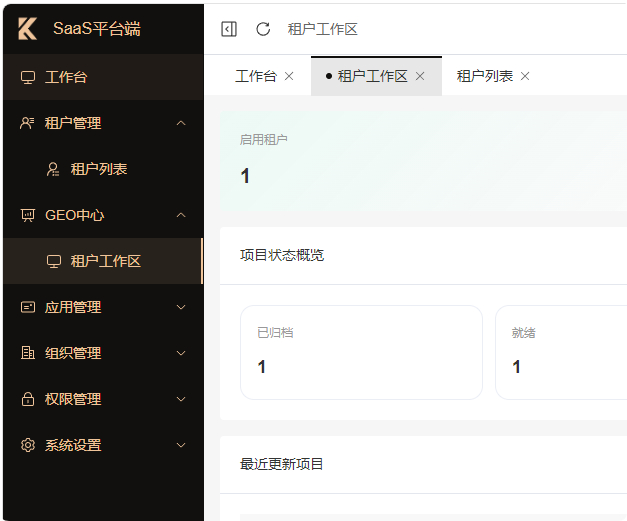Viewport: 627px width, 521px height.
Task: Select 租户工作区 in the sidebar
Action: (103, 261)
